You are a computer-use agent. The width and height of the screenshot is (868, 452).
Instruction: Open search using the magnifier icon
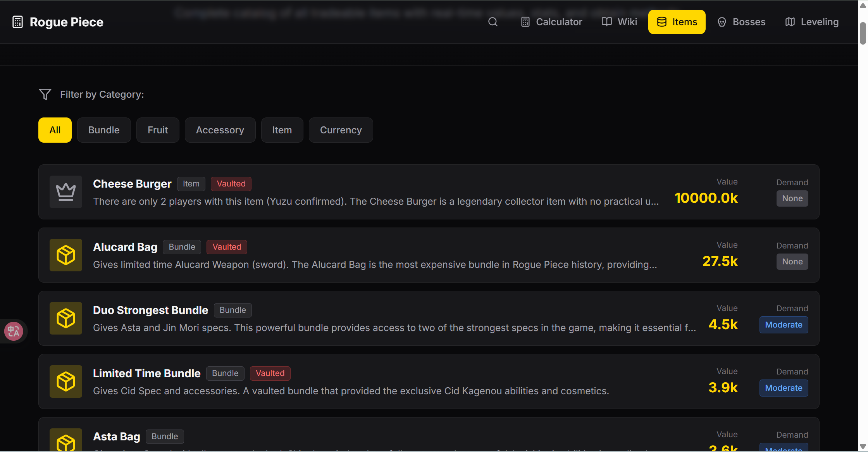[x=493, y=22]
